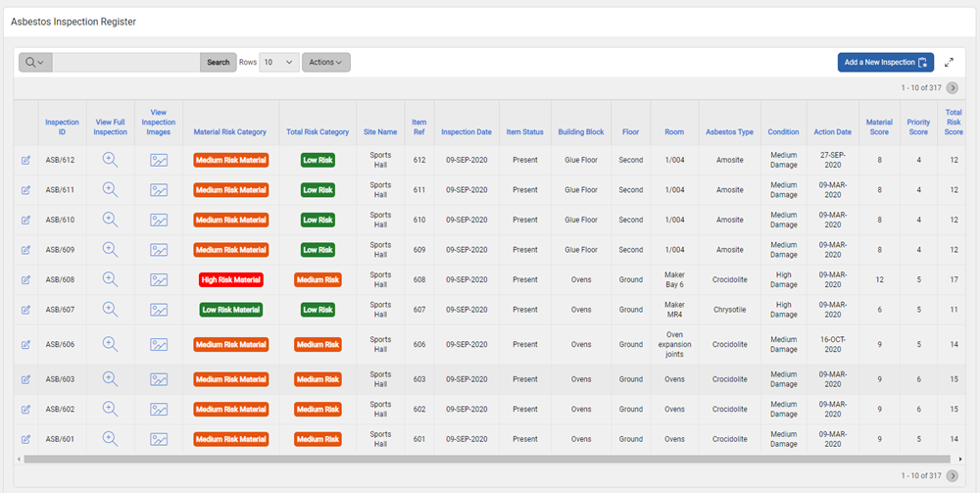The width and height of the screenshot is (980, 493).
Task: Sort by Floor column header
Action: click(x=630, y=132)
